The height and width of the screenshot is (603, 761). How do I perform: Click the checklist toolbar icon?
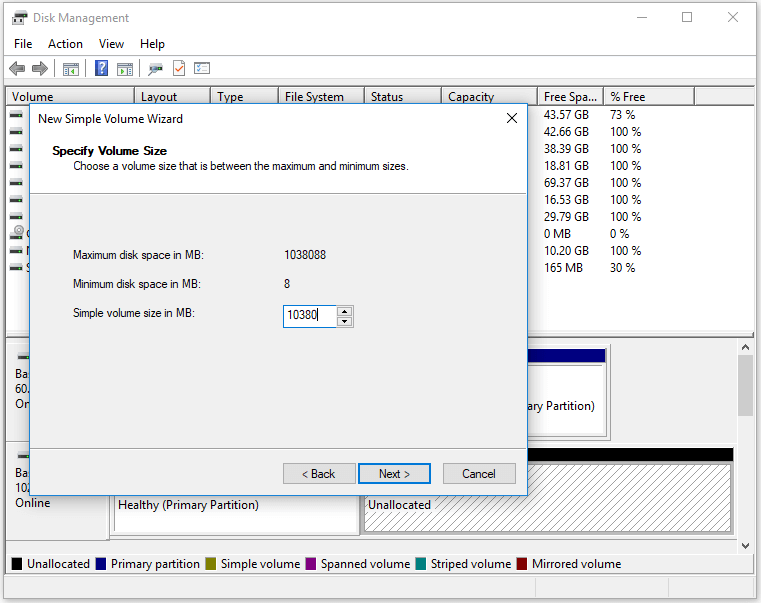pyautogui.click(x=202, y=69)
